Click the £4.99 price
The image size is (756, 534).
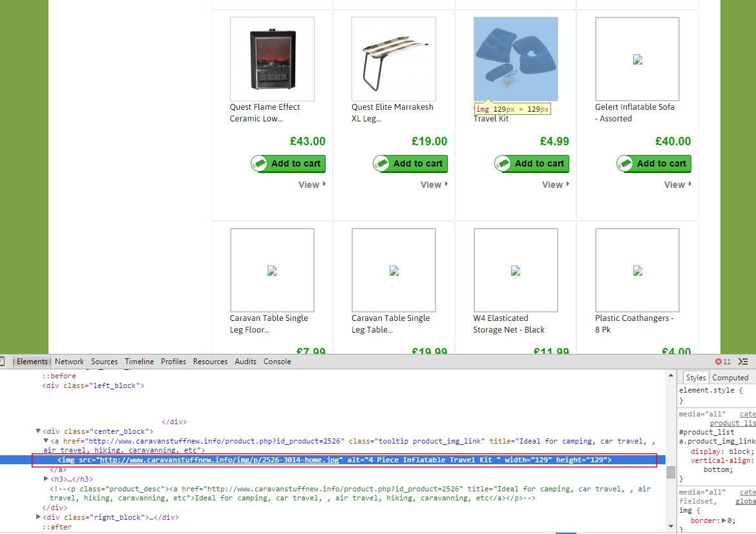tap(554, 141)
